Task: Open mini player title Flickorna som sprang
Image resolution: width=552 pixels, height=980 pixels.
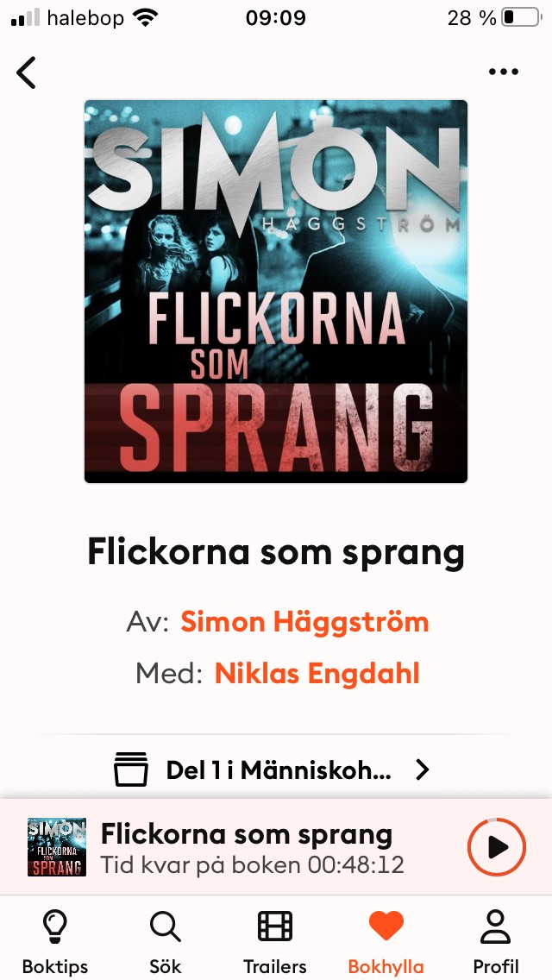Action: tap(247, 834)
